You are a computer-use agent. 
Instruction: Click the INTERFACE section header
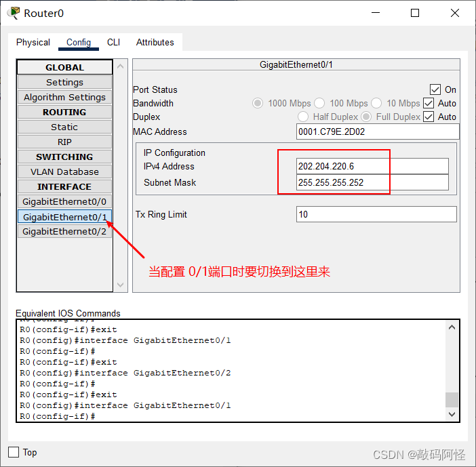[64, 186]
